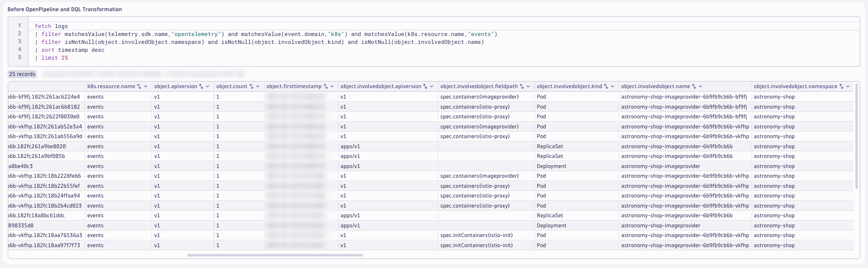The width and height of the screenshot is (868, 268).
Task: Sort by object.count column
Action: [x=252, y=86]
